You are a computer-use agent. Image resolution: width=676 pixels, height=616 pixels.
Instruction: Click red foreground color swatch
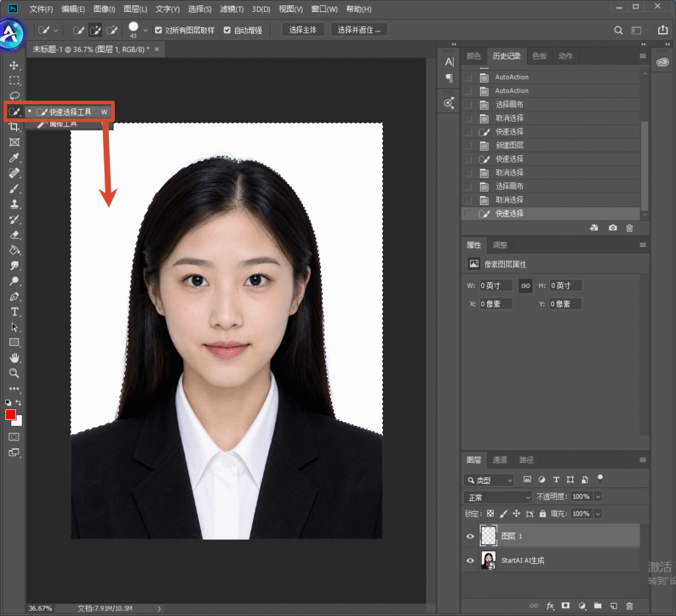point(11,415)
